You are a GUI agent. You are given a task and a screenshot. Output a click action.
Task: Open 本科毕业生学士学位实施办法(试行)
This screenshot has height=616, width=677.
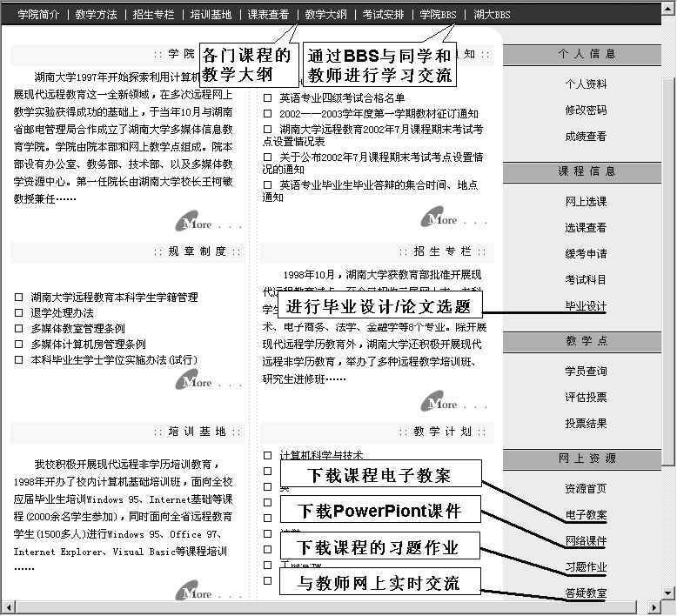tap(114, 359)
